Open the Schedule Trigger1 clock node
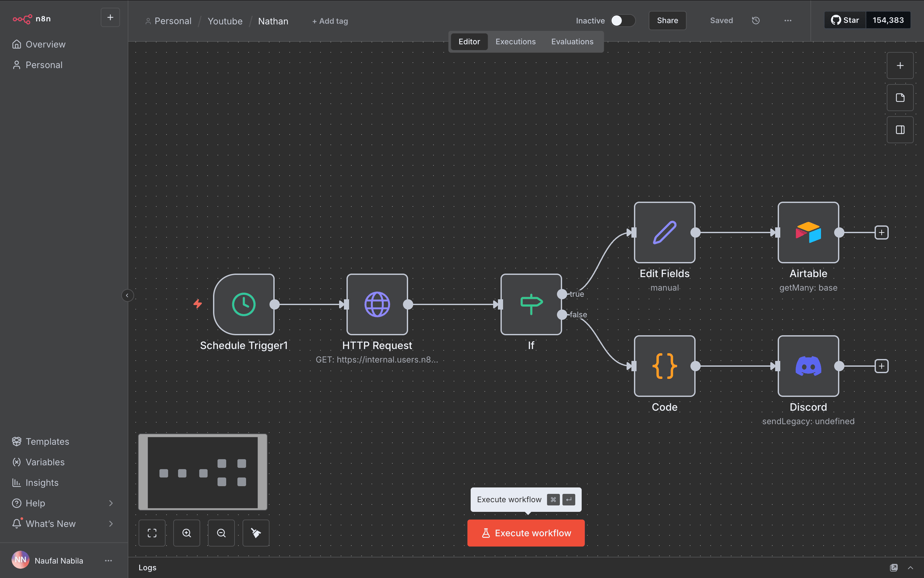This screenshot has width=924, height=578. point(244,304)
